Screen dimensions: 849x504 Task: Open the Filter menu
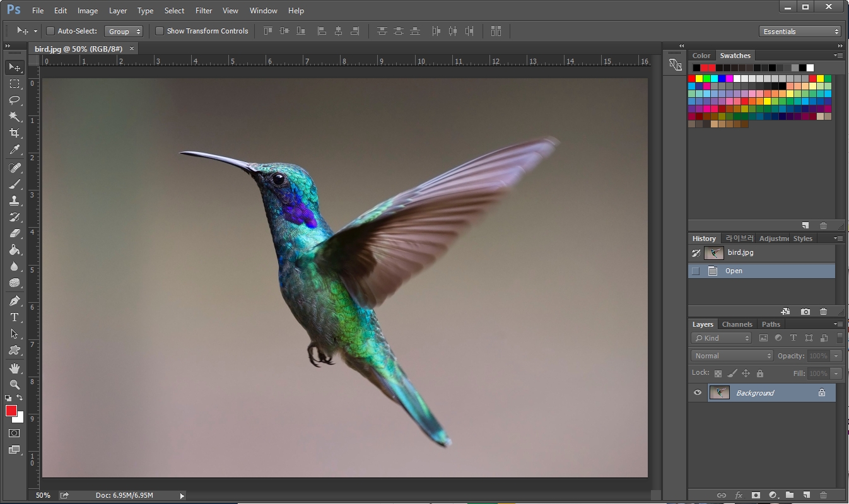click(x=204, y=11)
